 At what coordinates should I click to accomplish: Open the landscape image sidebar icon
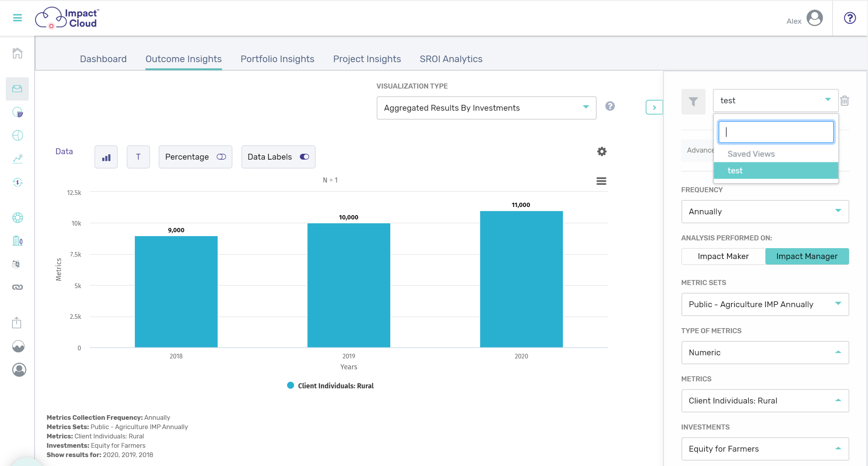[x=18, y=346]
